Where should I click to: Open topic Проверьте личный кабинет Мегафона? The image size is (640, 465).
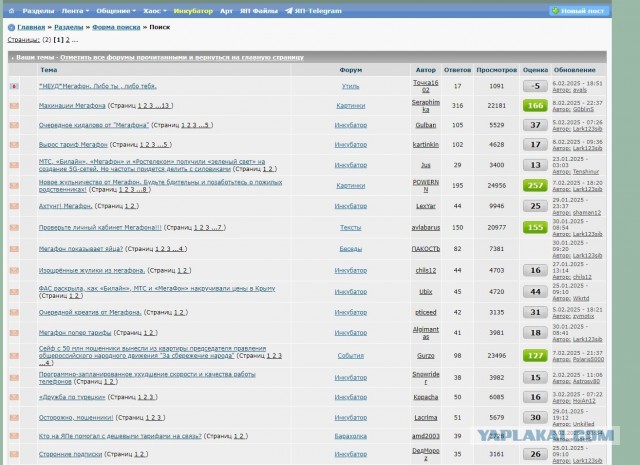pyautogui.click(x=100, y=227)
